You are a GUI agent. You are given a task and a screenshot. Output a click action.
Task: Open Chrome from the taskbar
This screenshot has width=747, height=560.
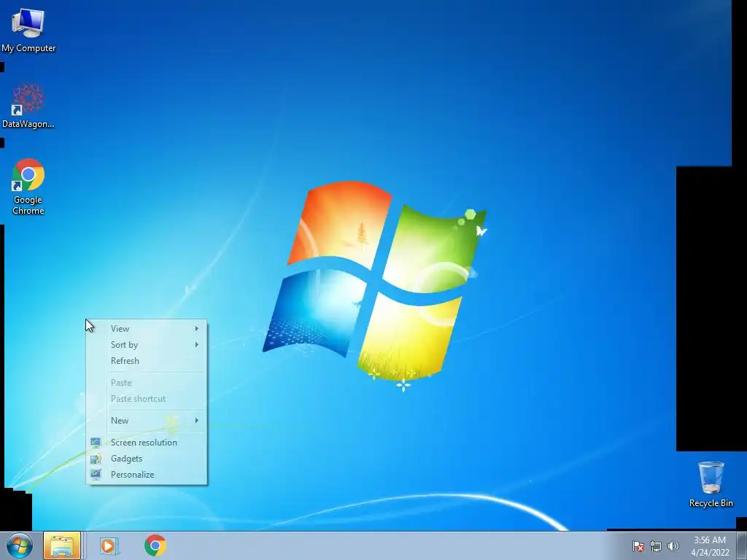(x=155, y=545)
